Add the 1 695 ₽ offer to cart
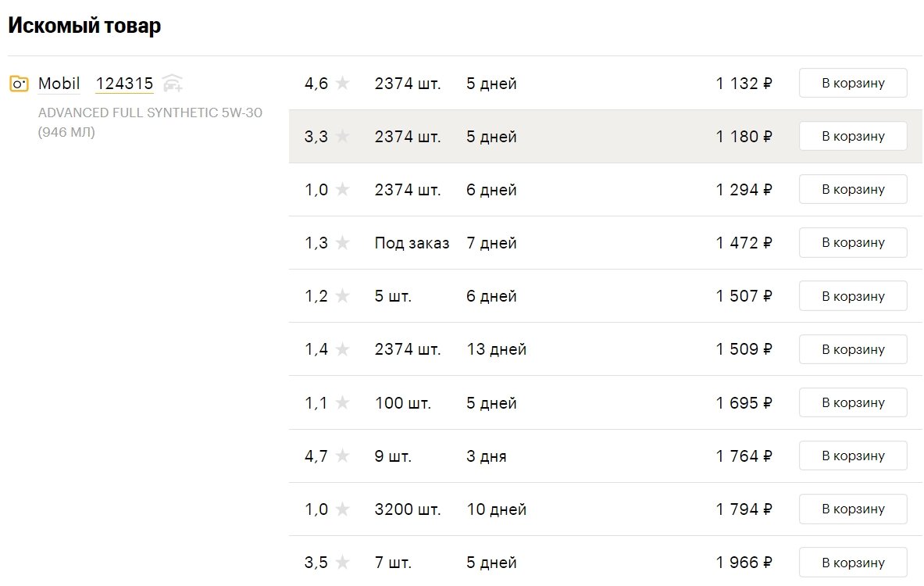Viewport: 924px width, 586px height. [x=853, y=402]
